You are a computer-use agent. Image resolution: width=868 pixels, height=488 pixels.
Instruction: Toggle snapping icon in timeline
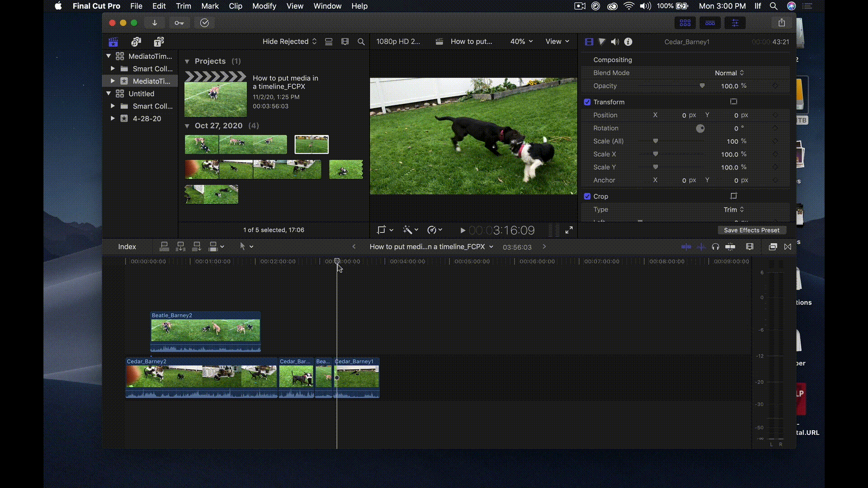(x=730, y=247)
